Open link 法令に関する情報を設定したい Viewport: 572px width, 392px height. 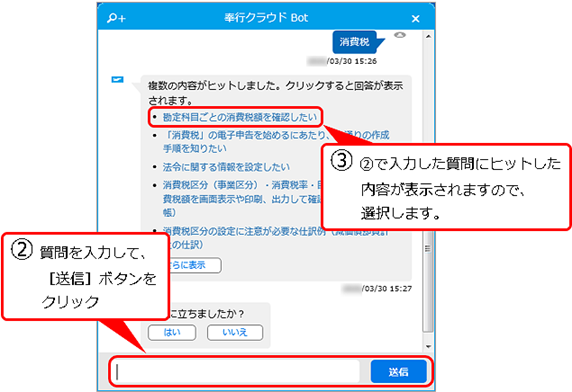(226, 167)
